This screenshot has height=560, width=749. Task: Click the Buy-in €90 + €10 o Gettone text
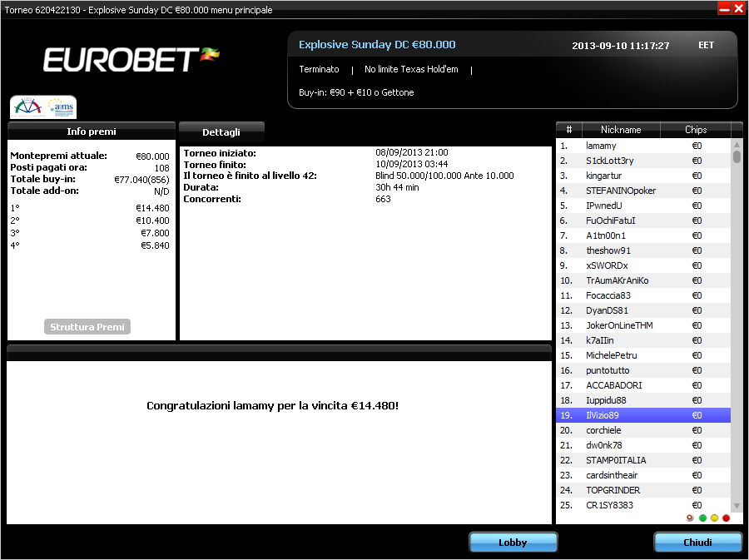pos(356,92)
